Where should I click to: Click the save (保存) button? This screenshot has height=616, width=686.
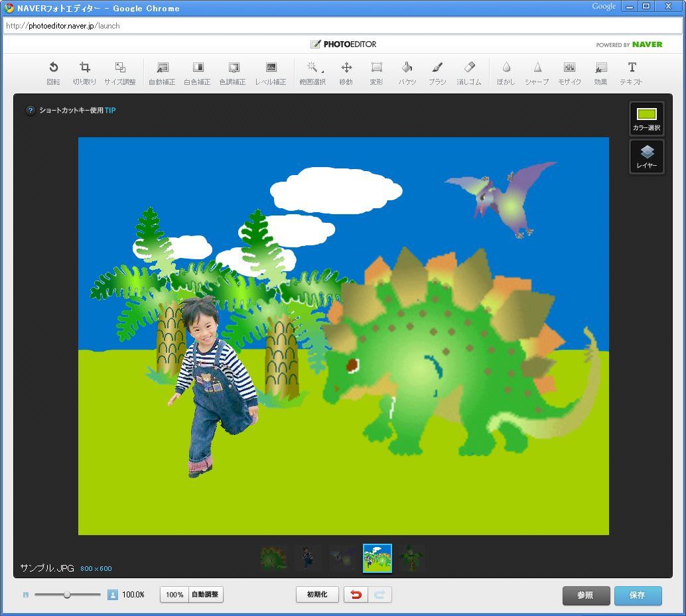[x=638, y=595]
